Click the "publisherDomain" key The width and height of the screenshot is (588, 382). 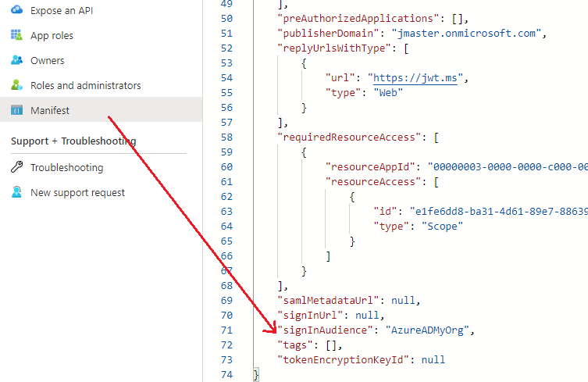(x=328, y=34)
